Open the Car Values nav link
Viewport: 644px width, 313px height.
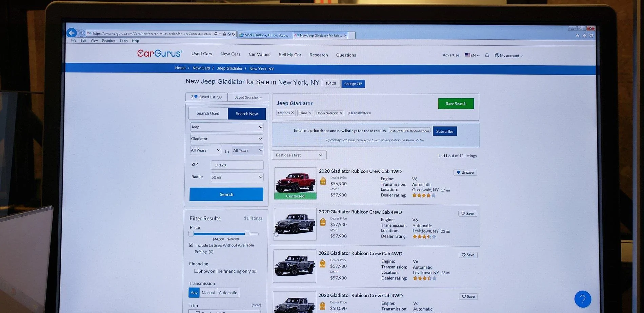[260, 54]
